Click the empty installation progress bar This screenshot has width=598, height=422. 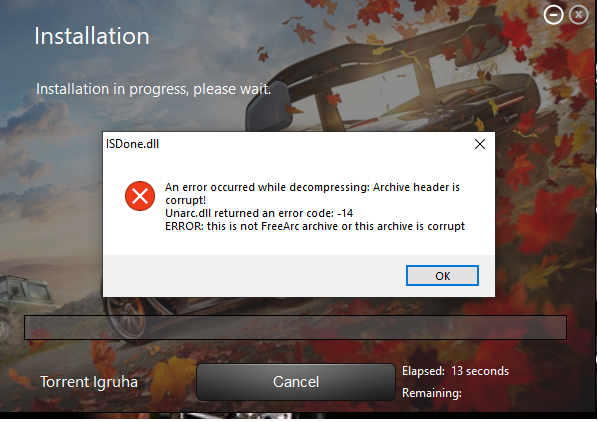[x=295, y=327]
